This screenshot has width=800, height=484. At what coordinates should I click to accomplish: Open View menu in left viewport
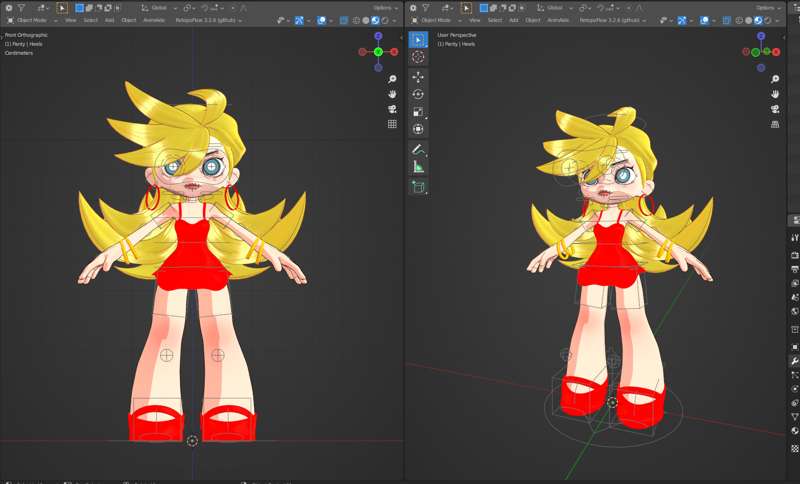70,20
